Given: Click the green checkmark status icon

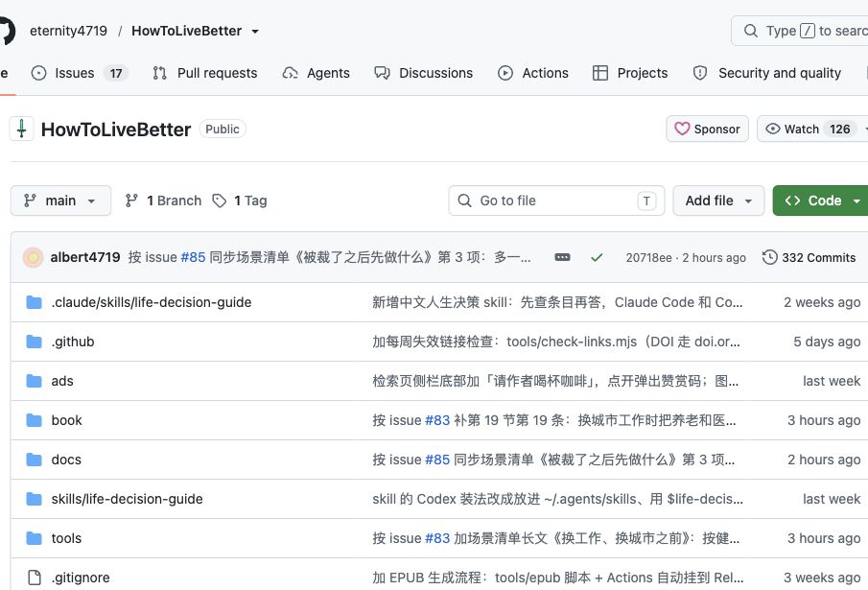Looking at the screenshot, I should [x=597, y=257].
